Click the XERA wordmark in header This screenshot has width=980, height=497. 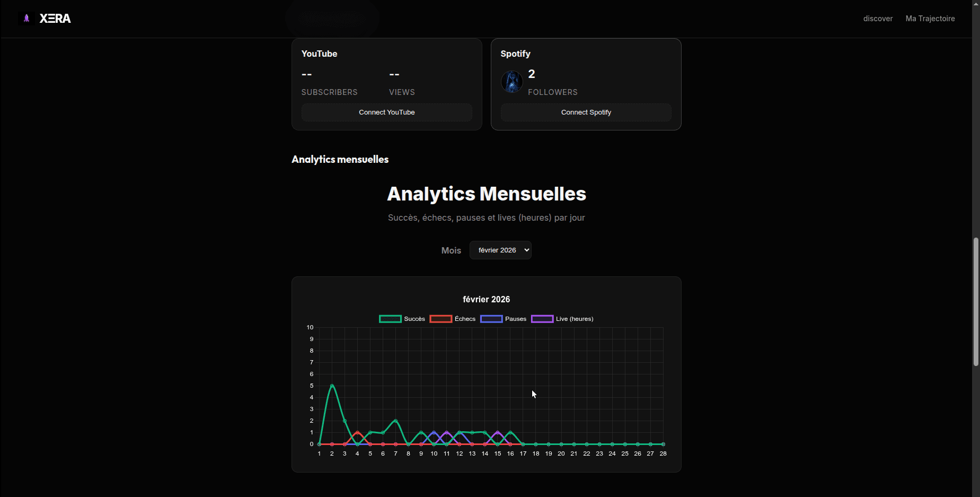[x=55, y=19]
